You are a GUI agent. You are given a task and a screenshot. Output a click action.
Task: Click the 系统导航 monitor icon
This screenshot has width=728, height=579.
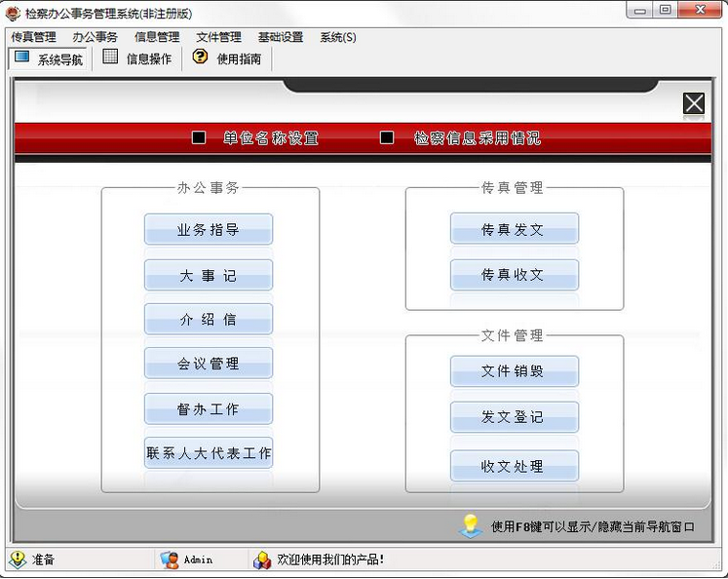21,58
